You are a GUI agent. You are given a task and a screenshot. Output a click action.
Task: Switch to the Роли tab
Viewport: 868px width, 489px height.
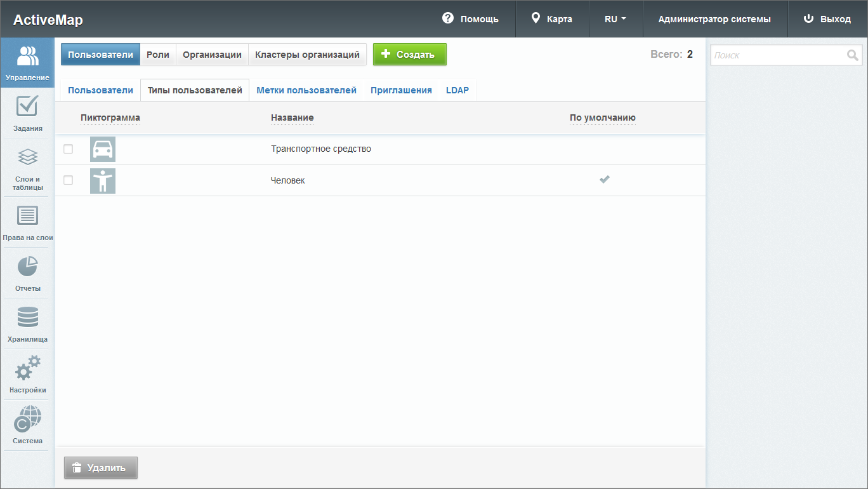tap(158, 55)
